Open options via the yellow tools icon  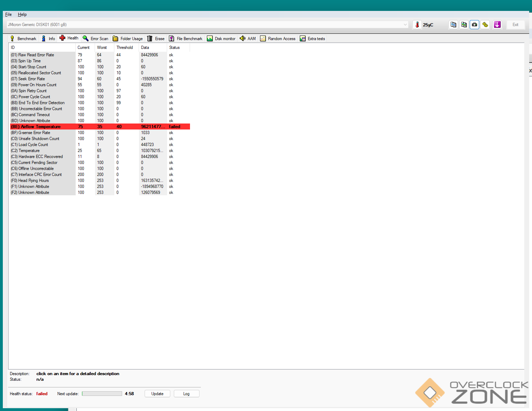point(485,25)
